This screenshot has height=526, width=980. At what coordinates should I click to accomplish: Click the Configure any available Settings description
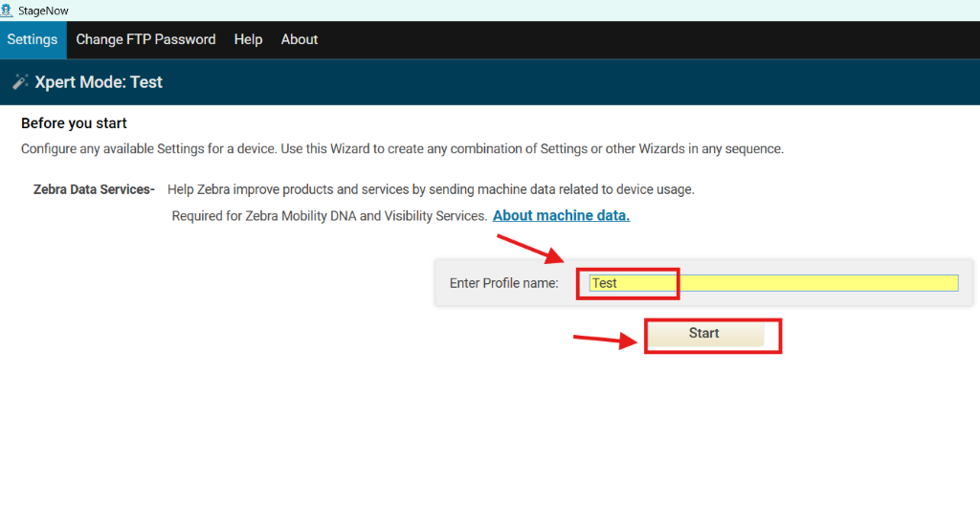pyautogui.click(x=402, y=149)
